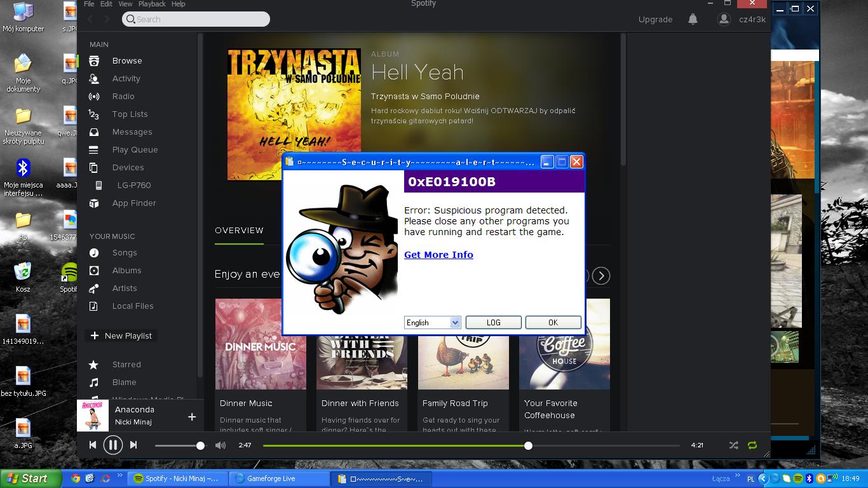Open the Playback menu
Image resolution: width=868 pixels, height=488 pixels.
click(x=152, y=4)
